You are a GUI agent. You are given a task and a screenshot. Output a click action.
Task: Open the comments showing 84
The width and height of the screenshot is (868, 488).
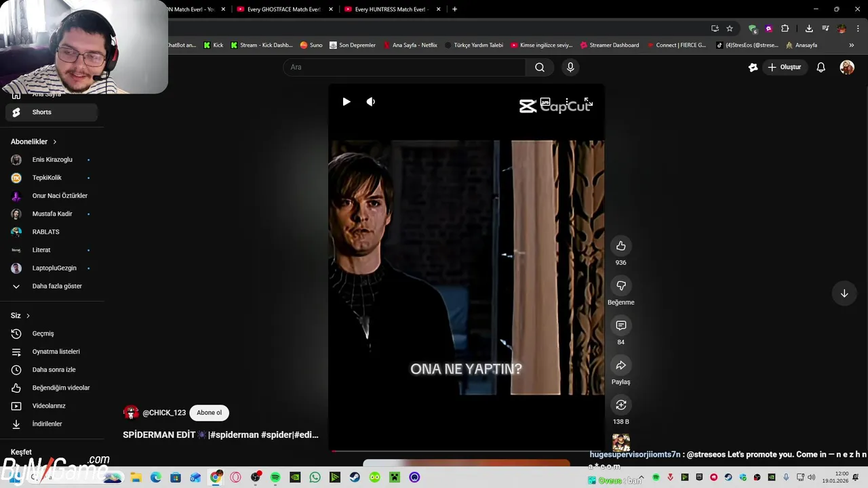(x=620, y=325)
